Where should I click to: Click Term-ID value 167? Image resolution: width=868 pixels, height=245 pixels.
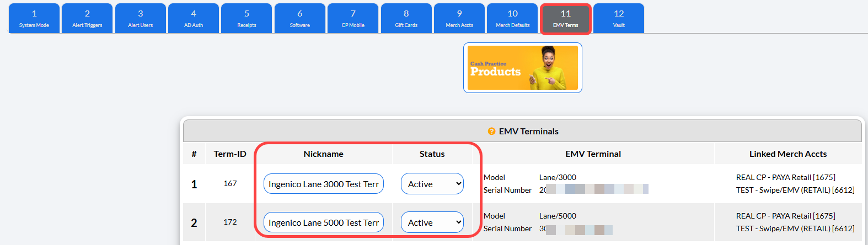coord(230,183)
